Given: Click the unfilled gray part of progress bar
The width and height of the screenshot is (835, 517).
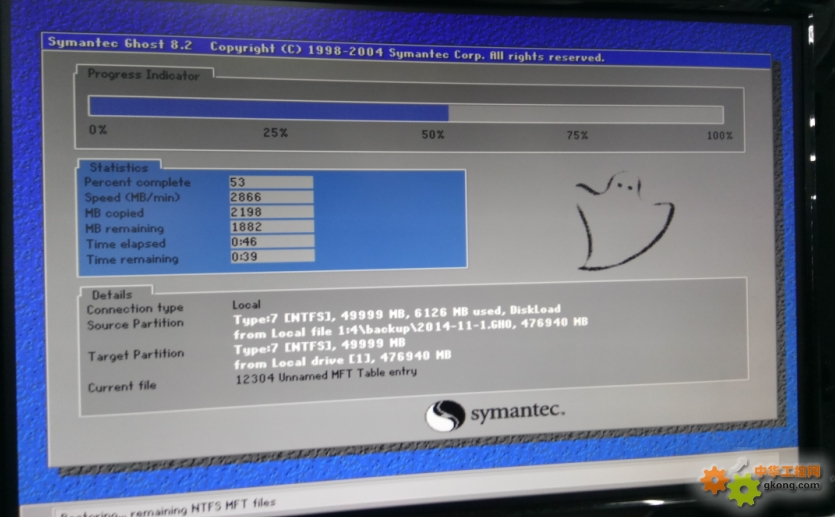Looking at the screenshot, I should coord(586,113).
